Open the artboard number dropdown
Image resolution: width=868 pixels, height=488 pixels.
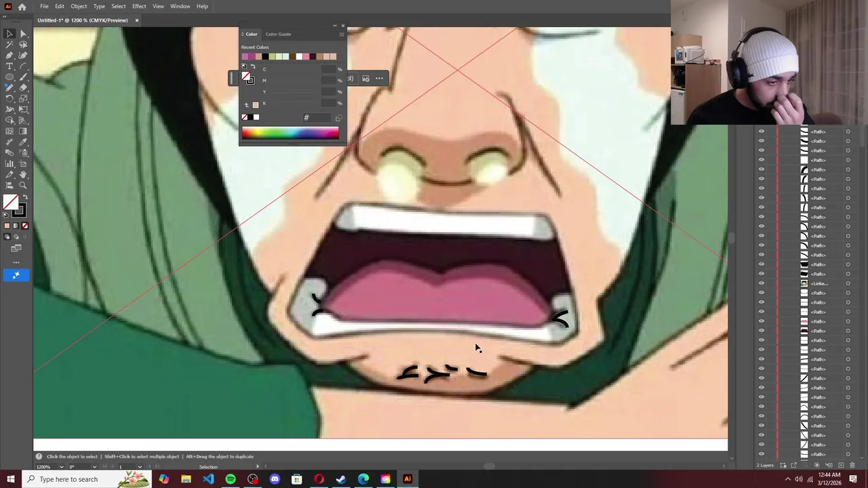tap(141, 466)
